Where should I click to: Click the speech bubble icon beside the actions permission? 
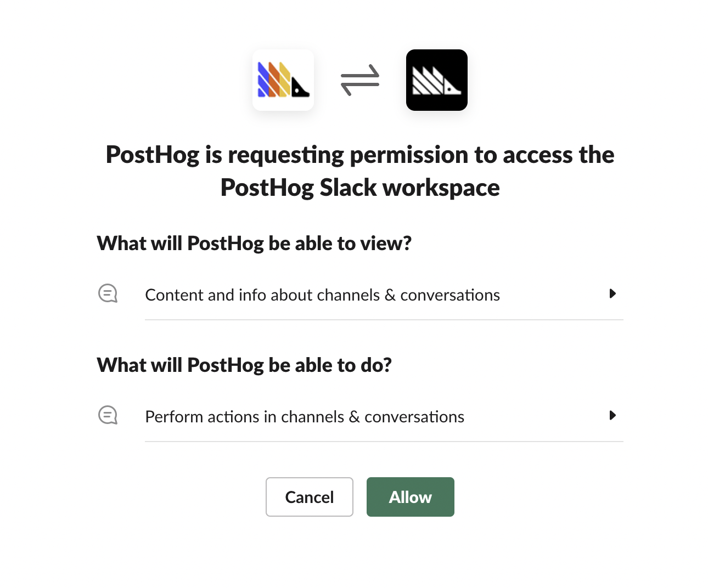pyautogui.click(x=108, y=415)
